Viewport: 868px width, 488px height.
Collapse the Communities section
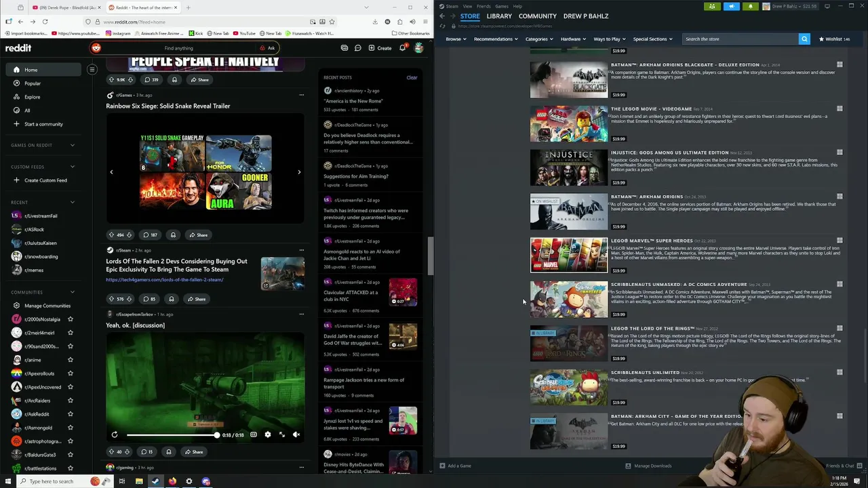point(73,292)
